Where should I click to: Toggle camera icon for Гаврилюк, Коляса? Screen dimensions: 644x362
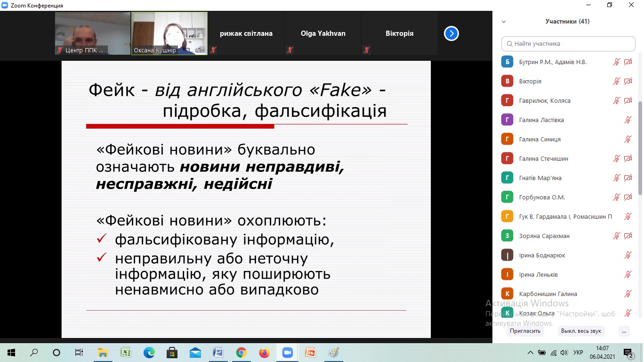[628, 100]
